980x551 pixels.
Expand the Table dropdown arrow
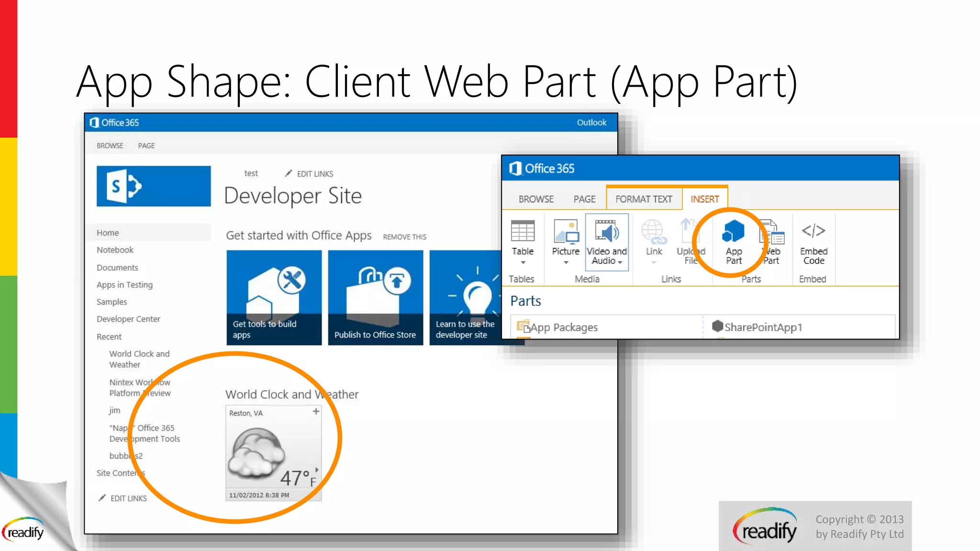pos(523,263)
